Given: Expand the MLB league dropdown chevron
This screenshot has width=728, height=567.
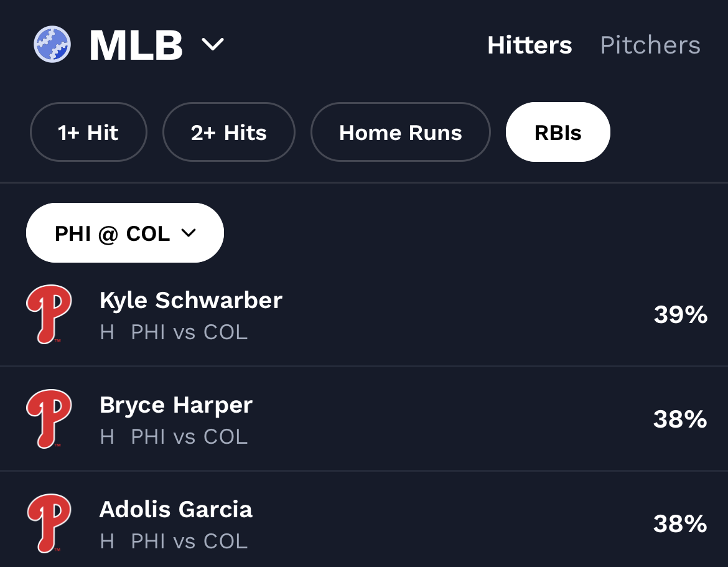Looking at the screenshot, I should [212, 45].
